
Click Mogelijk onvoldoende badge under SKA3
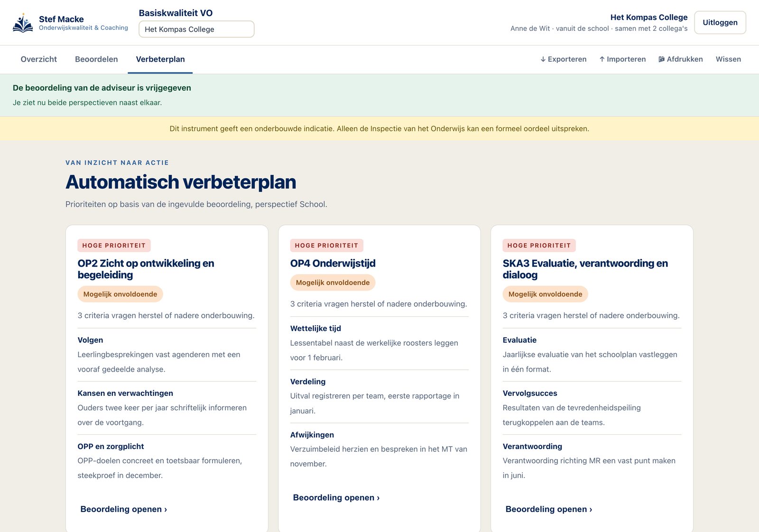coord(545,294)
